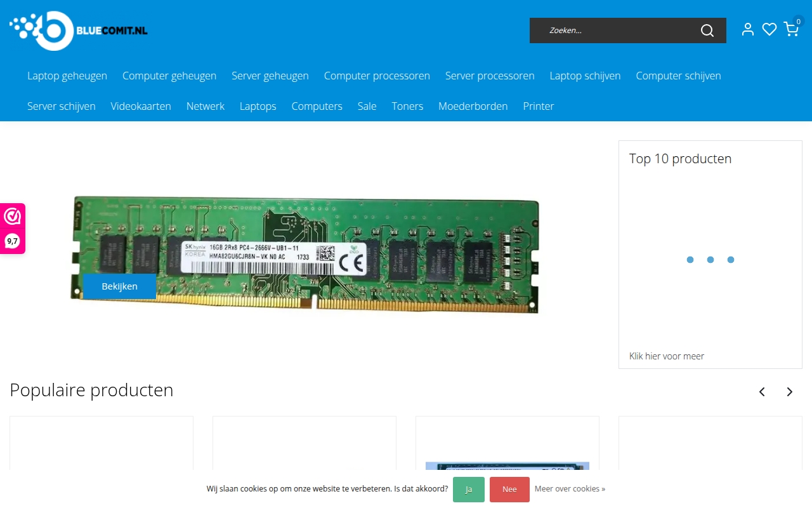
Task: Open 'Meer over cookies' link
Action: pos(570,489)
